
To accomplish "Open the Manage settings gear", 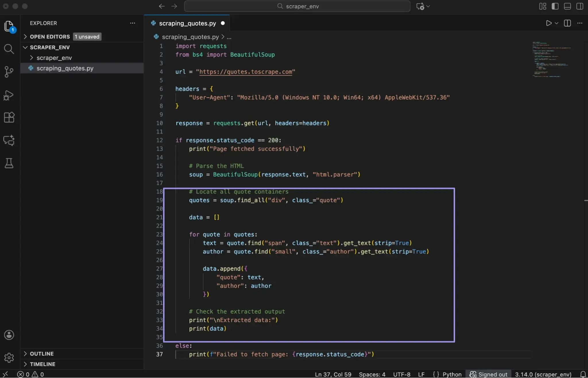I will [9, 357].
